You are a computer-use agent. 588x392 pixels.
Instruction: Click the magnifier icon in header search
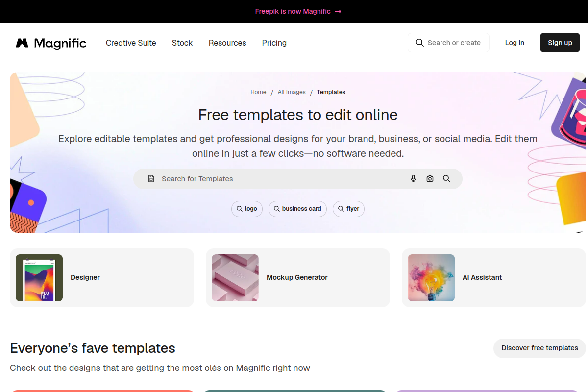click(x=419, y=43)
